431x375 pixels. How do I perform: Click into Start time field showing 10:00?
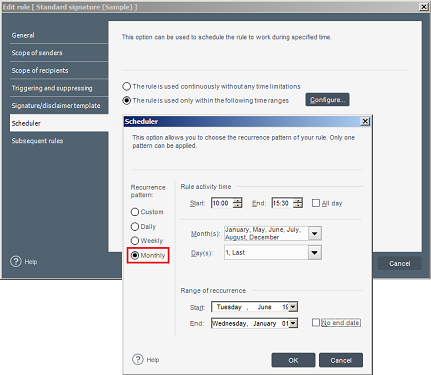pyautogui.click(x=222, y=203)
